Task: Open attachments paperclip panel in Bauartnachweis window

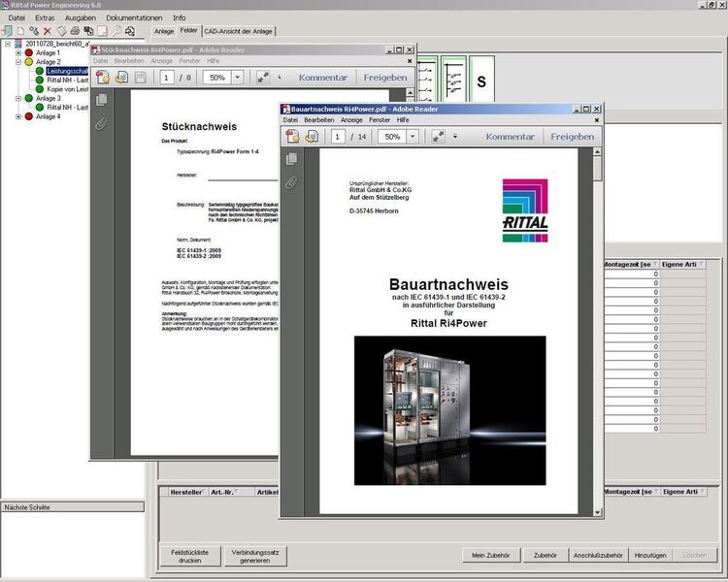Action: pos(291,183)
